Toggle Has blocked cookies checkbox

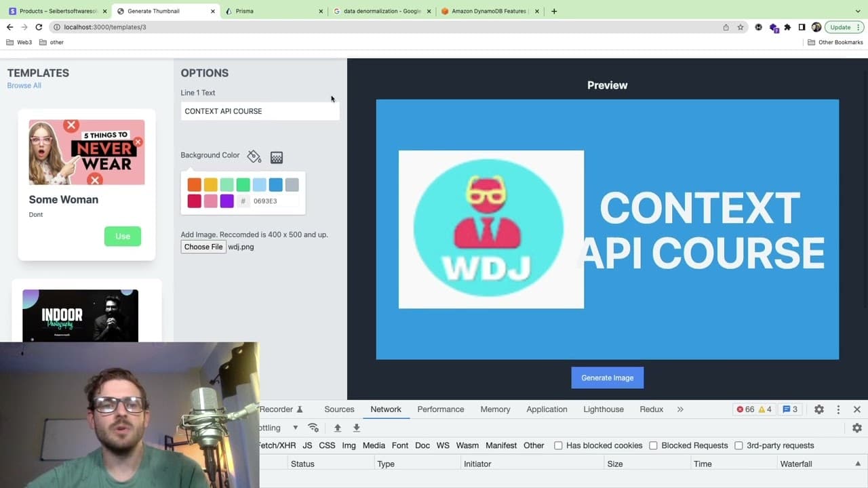[x=558, y=445]
